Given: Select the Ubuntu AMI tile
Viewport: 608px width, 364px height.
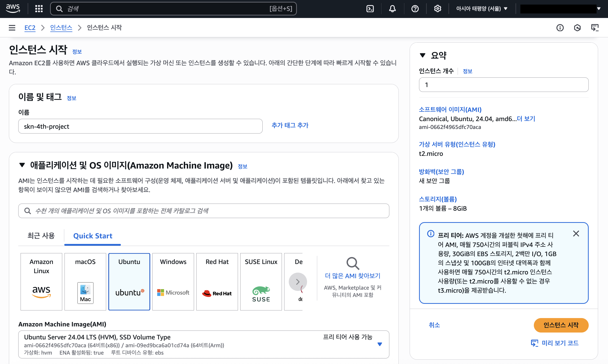Looking at the screenshot, I should [x=129, y=282].
